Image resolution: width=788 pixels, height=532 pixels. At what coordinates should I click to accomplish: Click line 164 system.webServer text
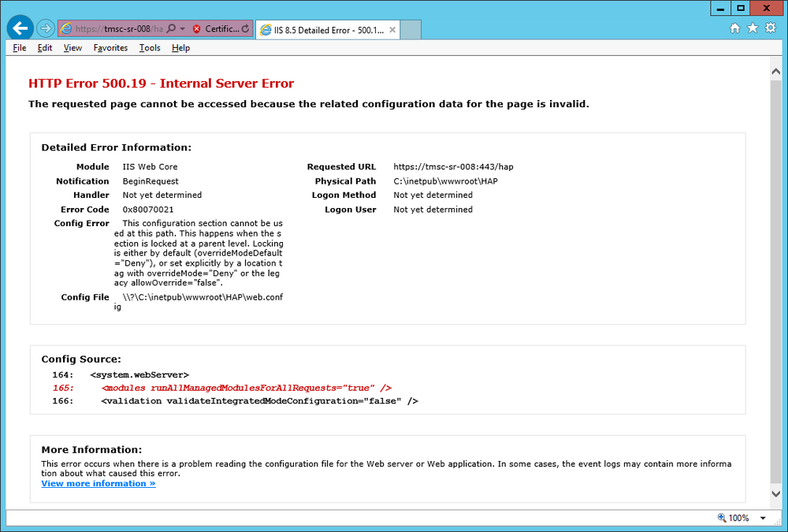(x=139, y=374)
